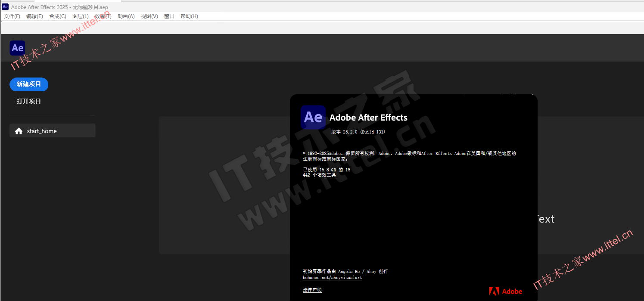Click the 新建项目 button
The image size is (644, 301).
(29, 84)
